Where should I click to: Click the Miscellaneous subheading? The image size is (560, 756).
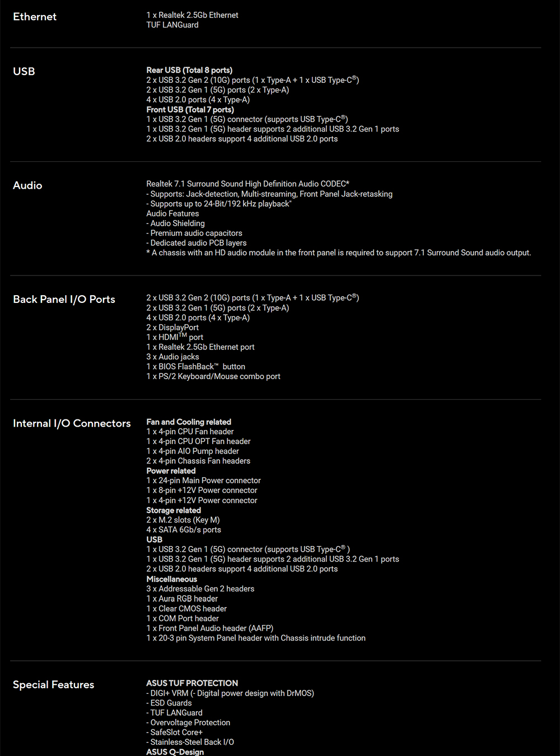point(171,579)
